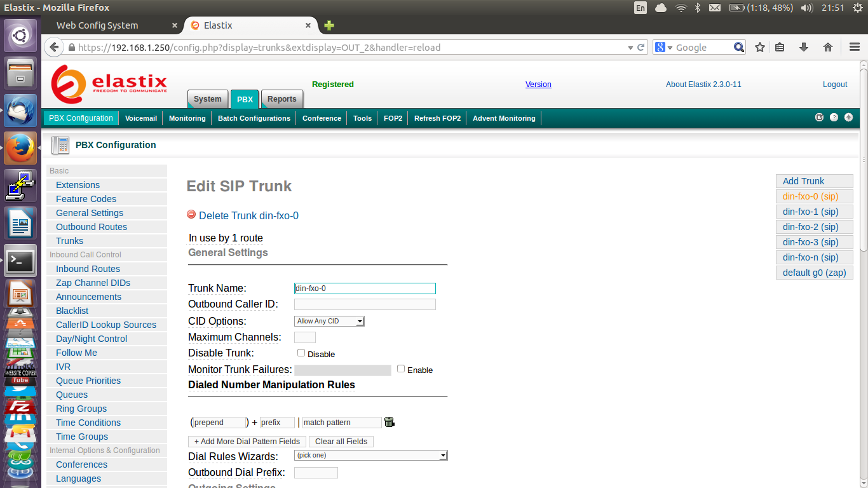Open Advent Monitoring menu item
This screenshot has height=488, width=868.
[504, 118]
